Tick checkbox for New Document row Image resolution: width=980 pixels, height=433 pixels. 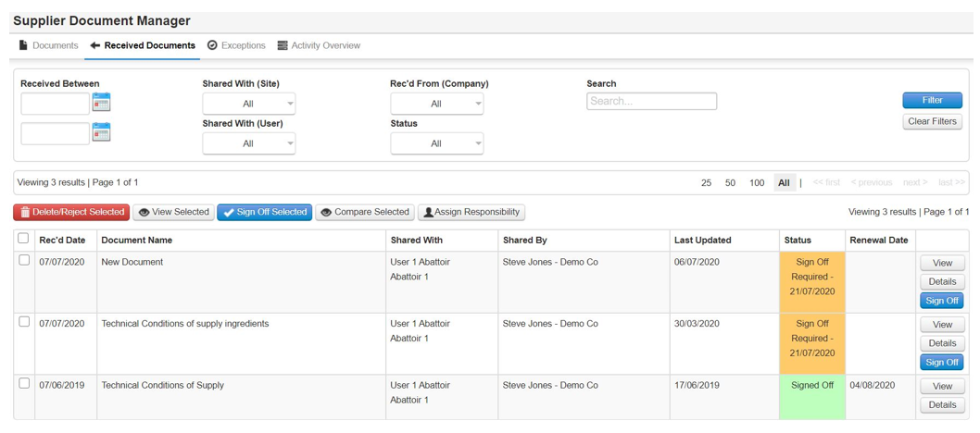click(x=24, y=260)
